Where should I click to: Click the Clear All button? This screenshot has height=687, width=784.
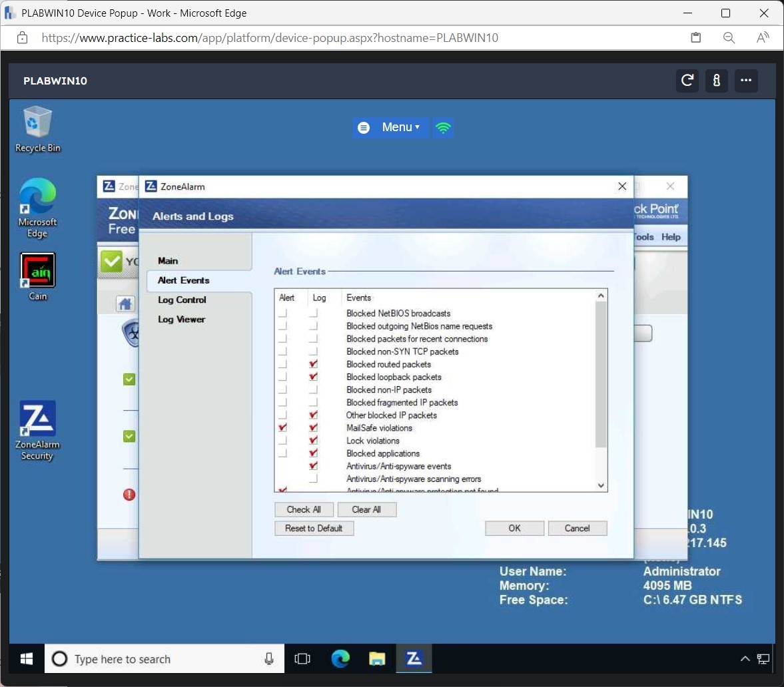tap(367, 509)
